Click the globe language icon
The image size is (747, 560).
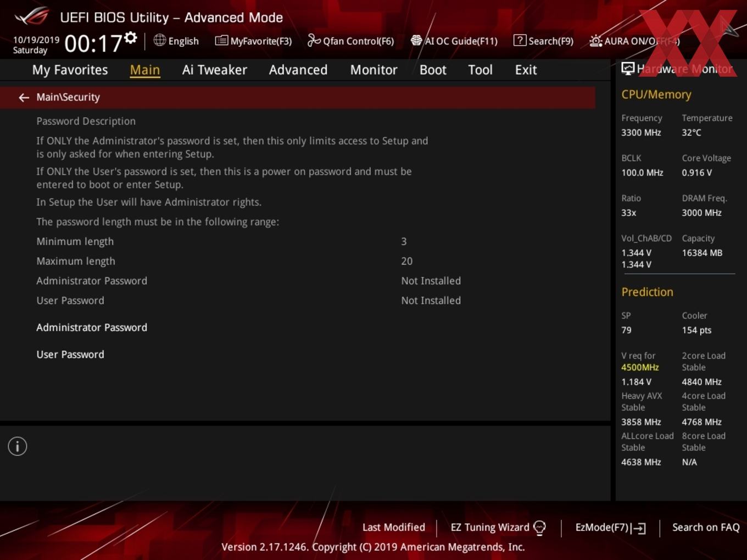click(159, 40)
